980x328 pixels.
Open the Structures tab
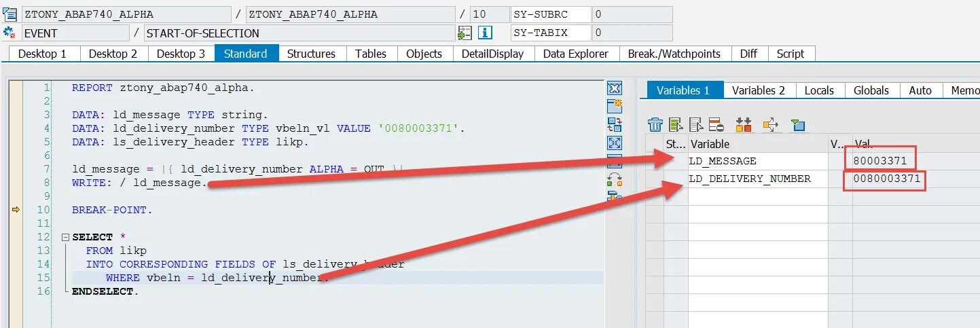coord(311,54)
